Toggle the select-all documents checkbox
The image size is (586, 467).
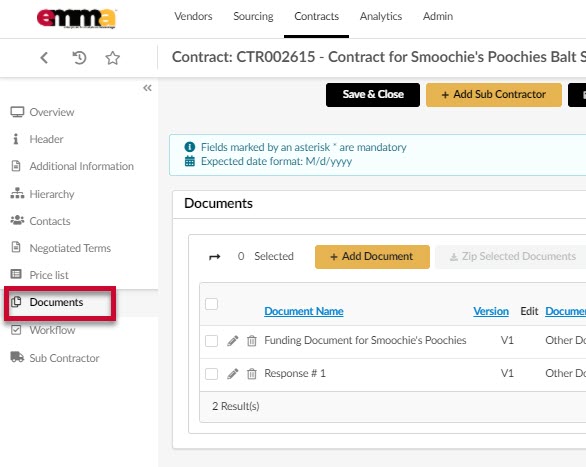pos(212,304)
